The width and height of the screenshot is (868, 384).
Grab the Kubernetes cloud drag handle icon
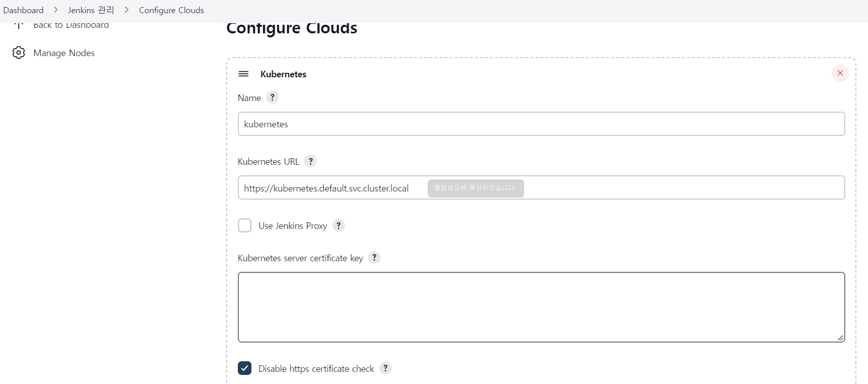click(243, 74)
